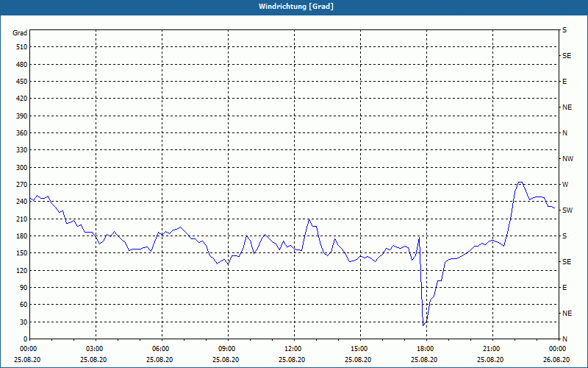
Task: Select the 420 y-axis value
Action: click(22, 99)
